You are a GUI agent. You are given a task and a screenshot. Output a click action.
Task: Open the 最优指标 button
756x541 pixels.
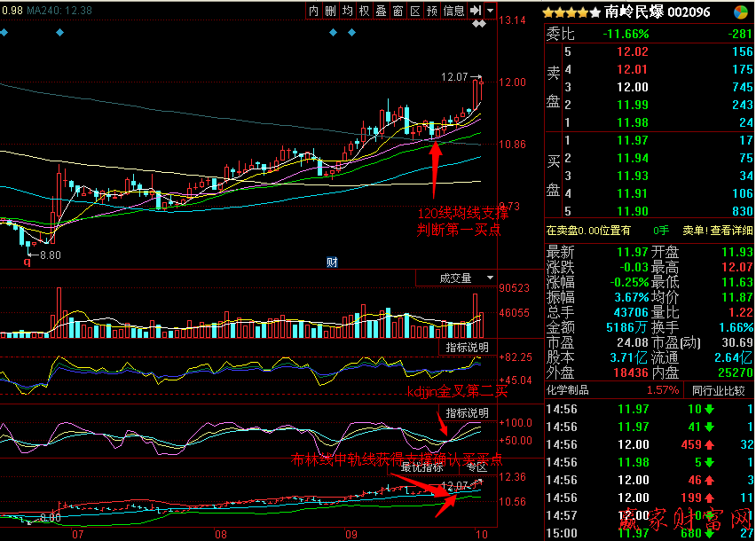coord(421,467)
